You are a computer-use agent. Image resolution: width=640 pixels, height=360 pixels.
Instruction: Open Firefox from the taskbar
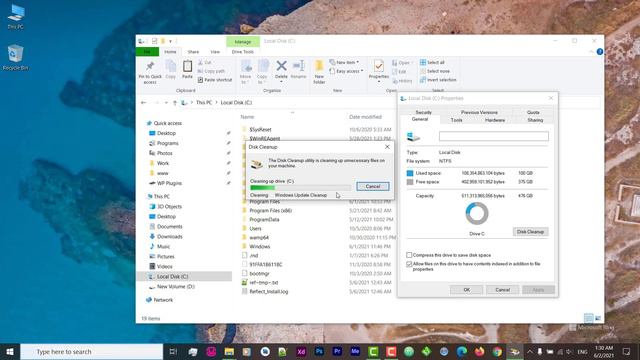pyautogui.click(x=480, y=351)
